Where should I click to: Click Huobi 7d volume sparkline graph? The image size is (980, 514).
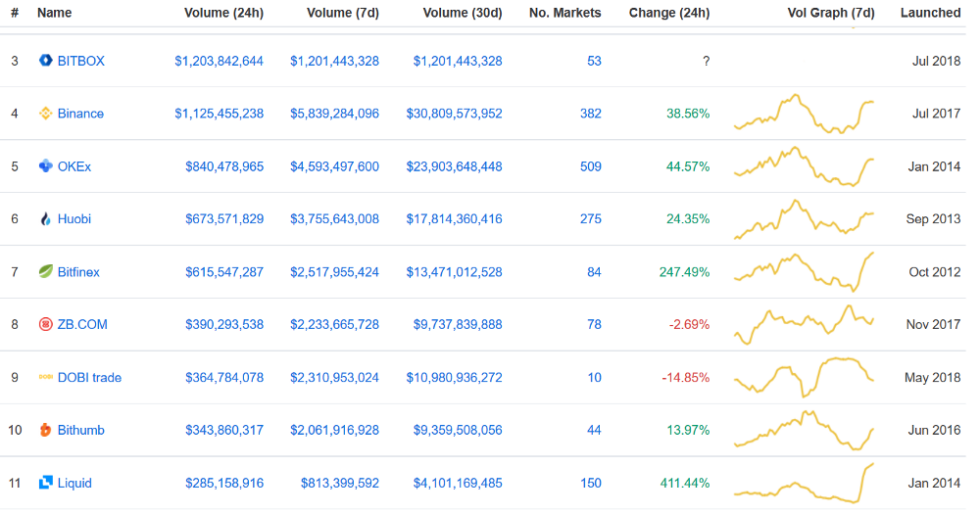[804, 219]
